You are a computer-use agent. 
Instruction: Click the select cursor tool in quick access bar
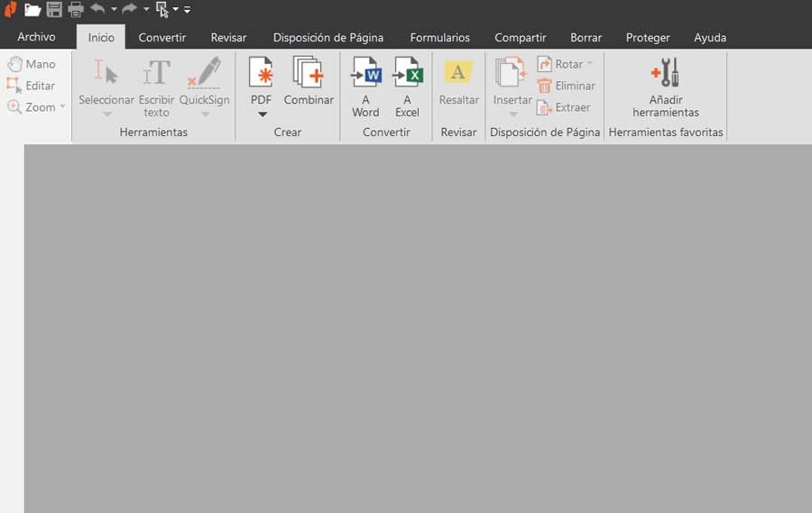point(162,9)
